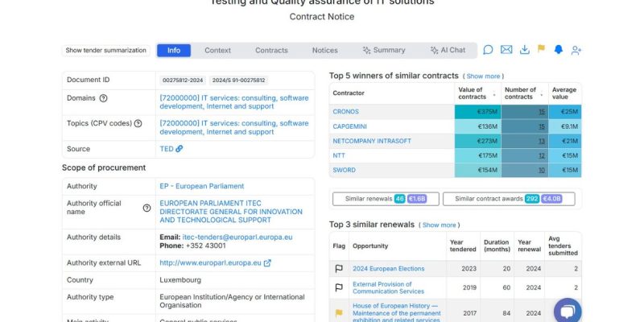Open http://www.europarl.europa.eu link
Image resolution: width=644 pixels, height=322 pixels.
210,263
